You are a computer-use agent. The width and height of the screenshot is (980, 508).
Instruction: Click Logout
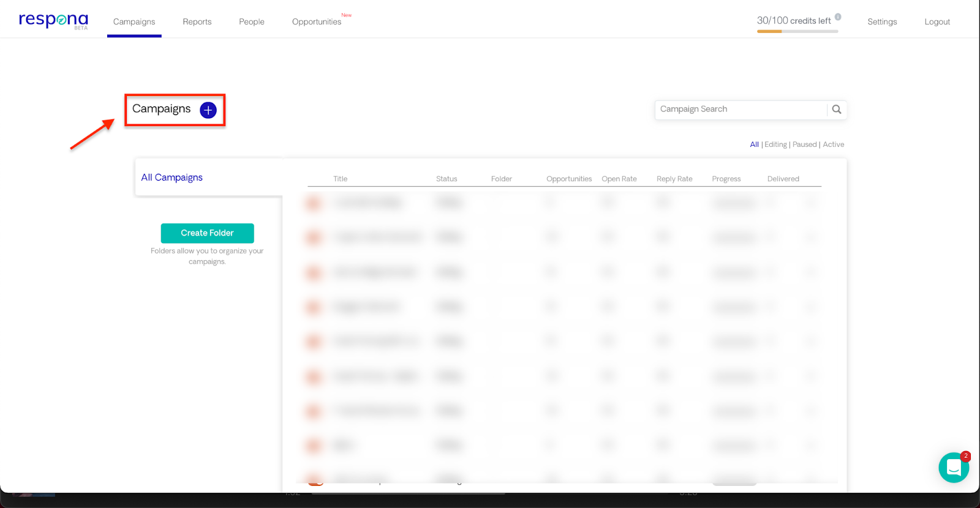[x=937, y=21]
